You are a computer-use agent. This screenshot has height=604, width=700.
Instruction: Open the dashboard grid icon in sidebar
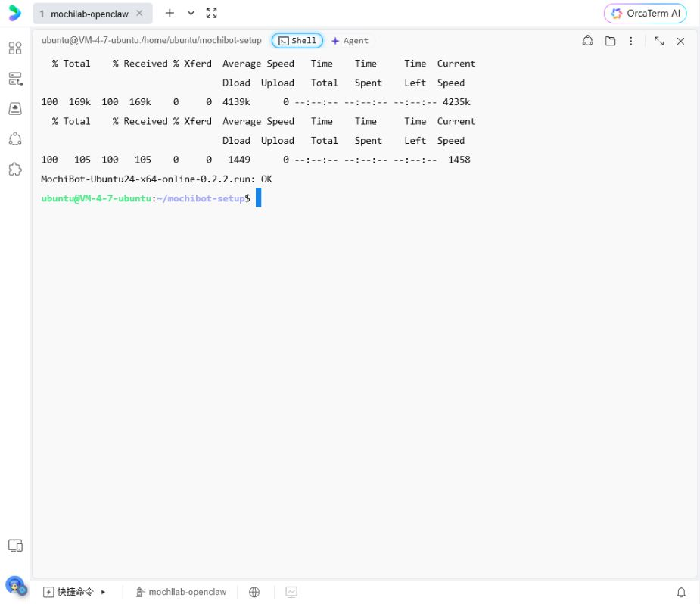15,48
